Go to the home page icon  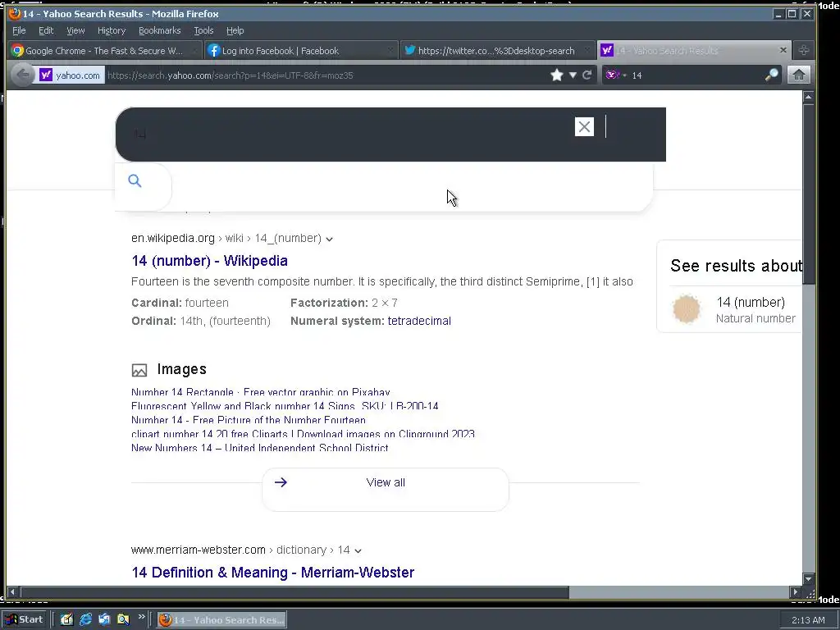798,75
